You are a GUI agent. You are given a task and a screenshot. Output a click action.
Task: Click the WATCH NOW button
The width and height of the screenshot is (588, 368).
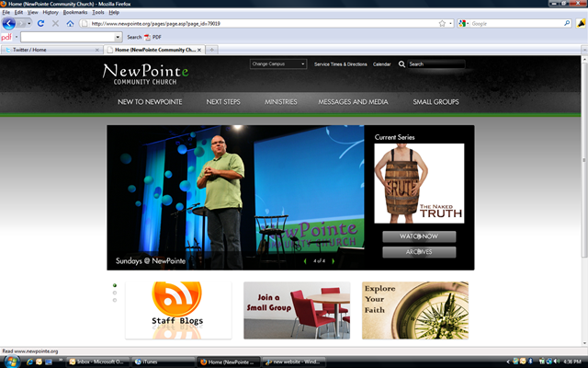tap(419, 236)
